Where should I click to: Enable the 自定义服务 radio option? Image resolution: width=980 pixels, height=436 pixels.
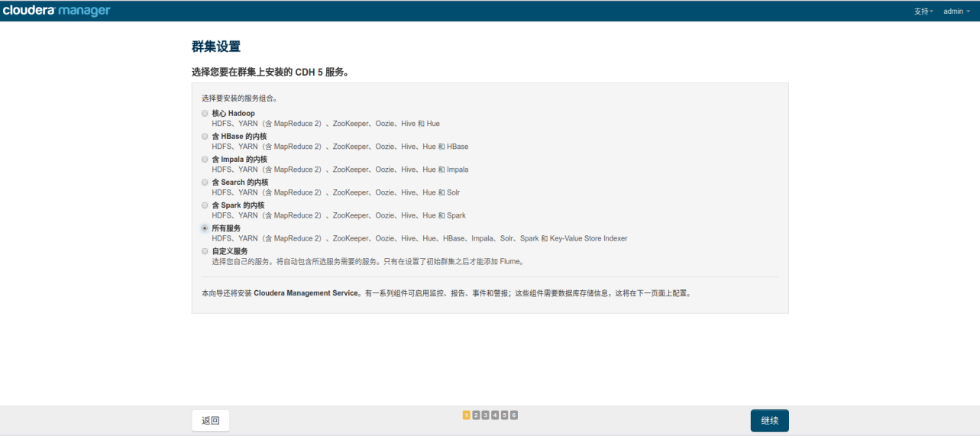(205, 250)
